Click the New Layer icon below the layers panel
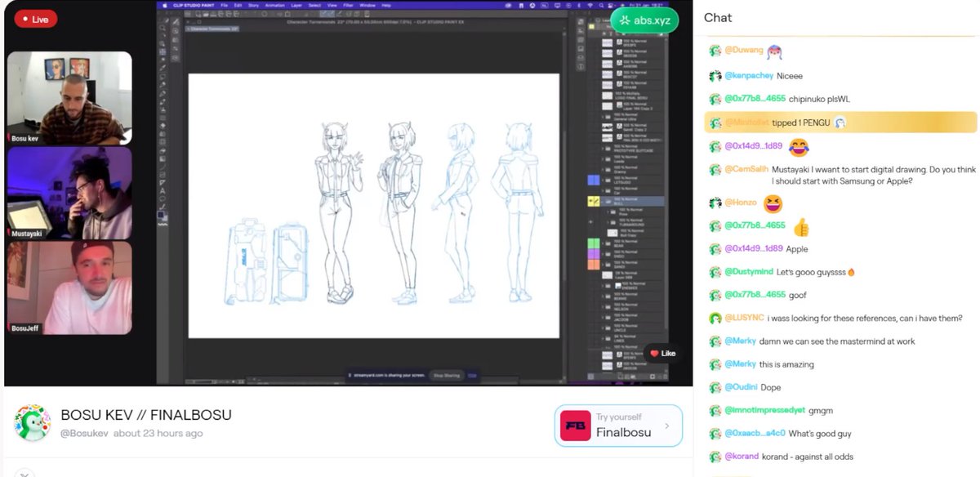Viewport: 980px width, 477px height. (619, 376)
